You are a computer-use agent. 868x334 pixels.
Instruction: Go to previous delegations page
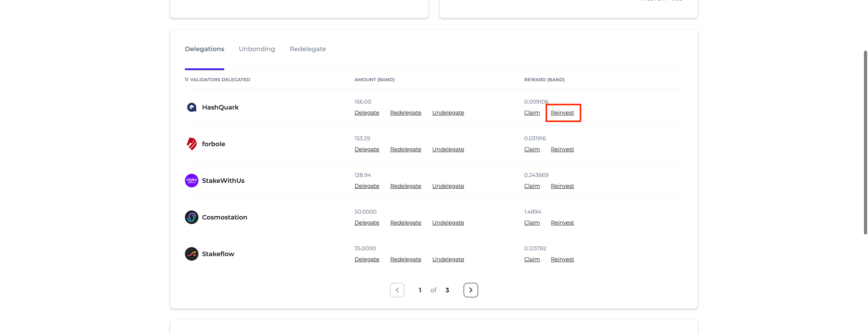coord(397,290)
